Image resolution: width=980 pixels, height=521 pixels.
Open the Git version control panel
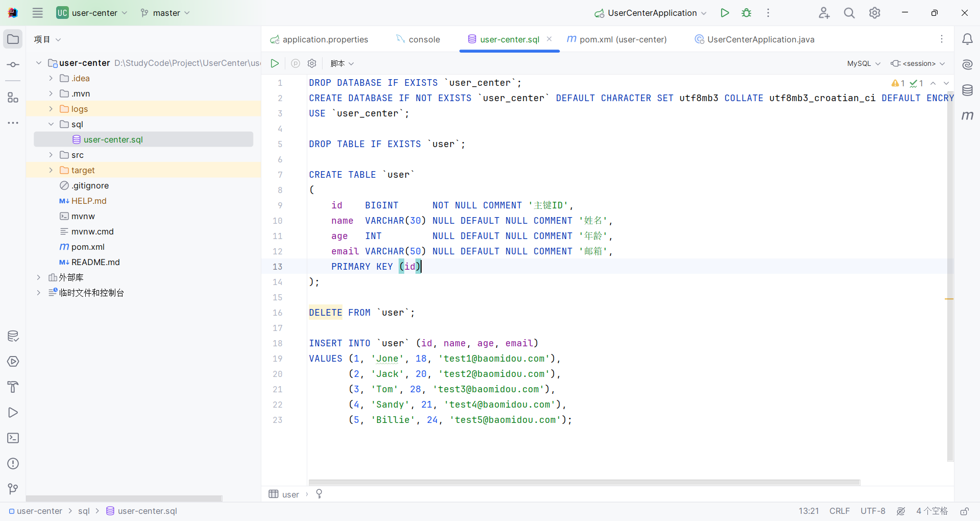(13, 489)
